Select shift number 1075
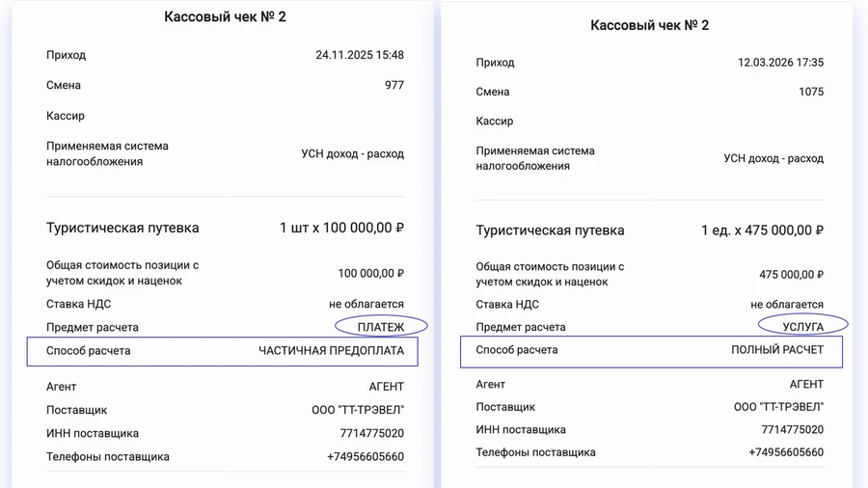Screen dimensions: 868x488 [811, 92]
